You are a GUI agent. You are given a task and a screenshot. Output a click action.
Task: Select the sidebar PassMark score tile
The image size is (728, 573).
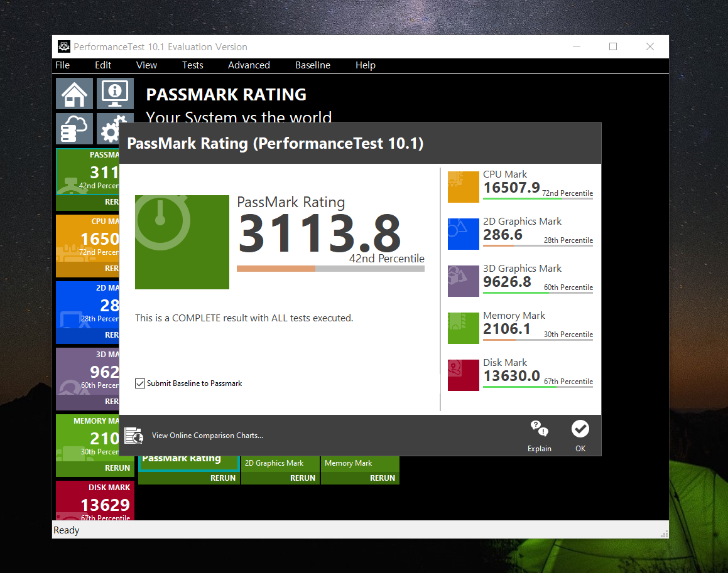click(x=88, y=172)
